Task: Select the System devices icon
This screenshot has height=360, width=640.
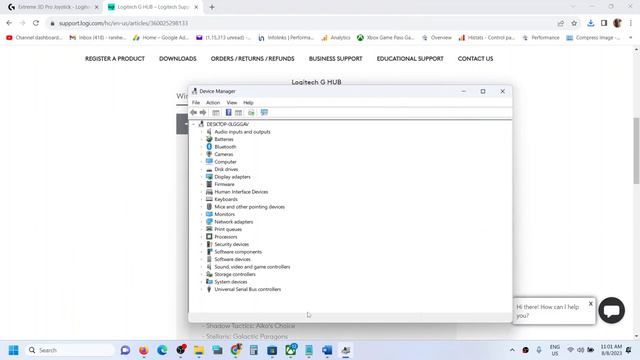Action: (209, 282)
